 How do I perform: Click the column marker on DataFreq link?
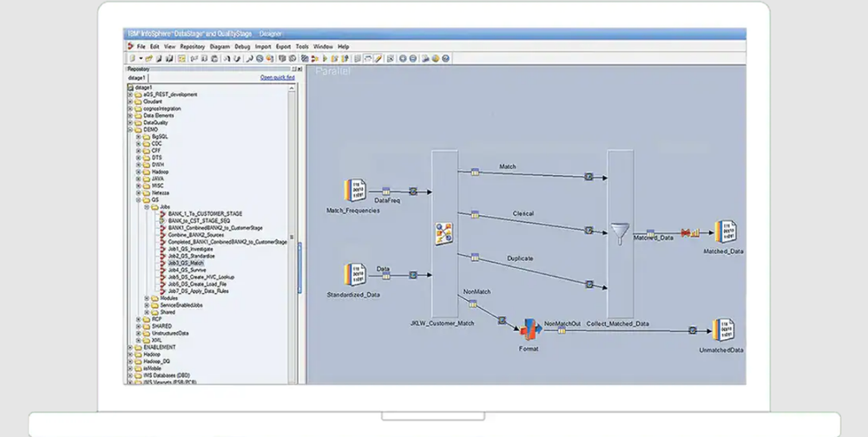click(386, 192)
